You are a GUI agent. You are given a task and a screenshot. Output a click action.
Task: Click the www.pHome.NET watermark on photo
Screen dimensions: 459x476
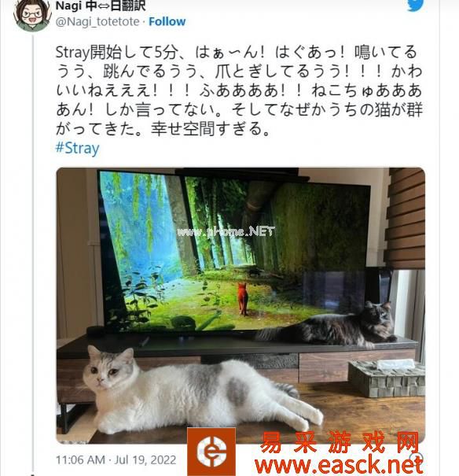(x=226, y=232)
